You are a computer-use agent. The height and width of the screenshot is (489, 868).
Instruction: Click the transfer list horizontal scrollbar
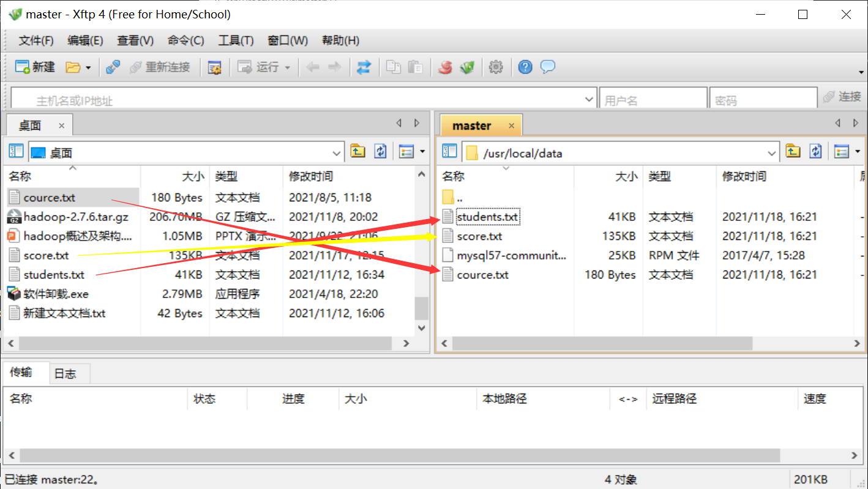click(400, 455)
